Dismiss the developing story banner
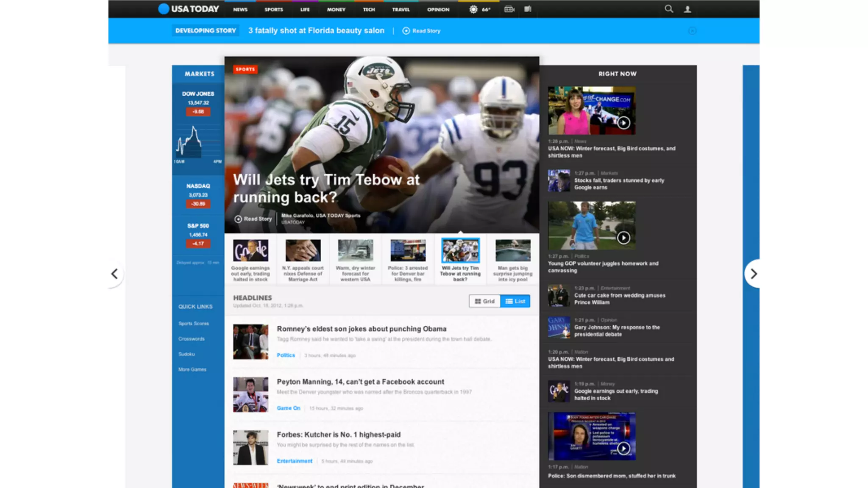The height and width of the screenshot is (488, 868). click(692, 31)
